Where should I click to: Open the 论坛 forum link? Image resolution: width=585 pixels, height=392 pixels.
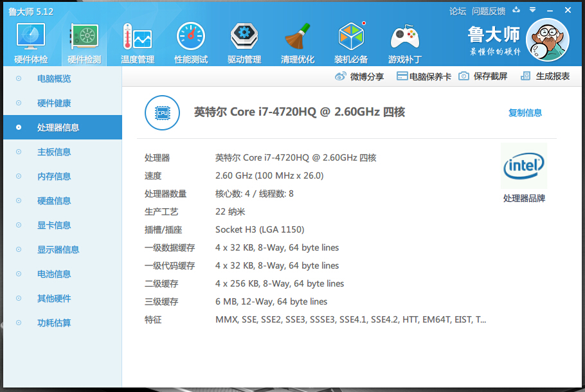pyautogui.click(x=458, y=11)
